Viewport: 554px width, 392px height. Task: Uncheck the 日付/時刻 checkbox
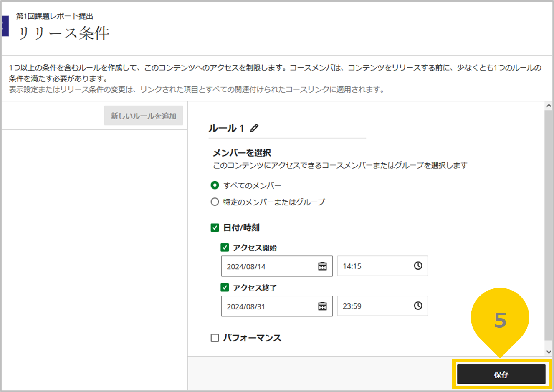tap(215, 228)
